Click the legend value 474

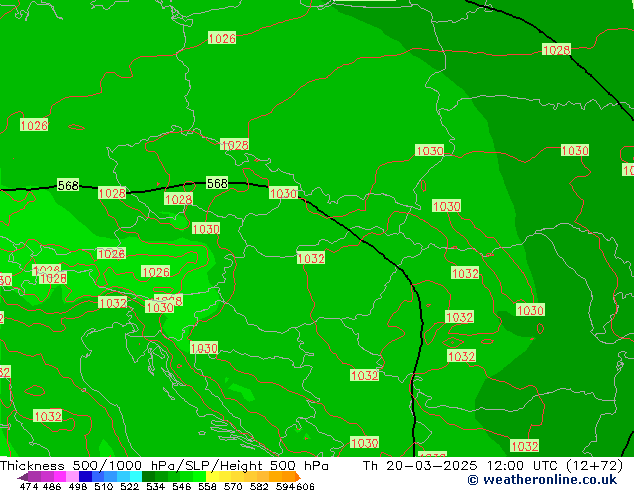click(x=29, y=486)
